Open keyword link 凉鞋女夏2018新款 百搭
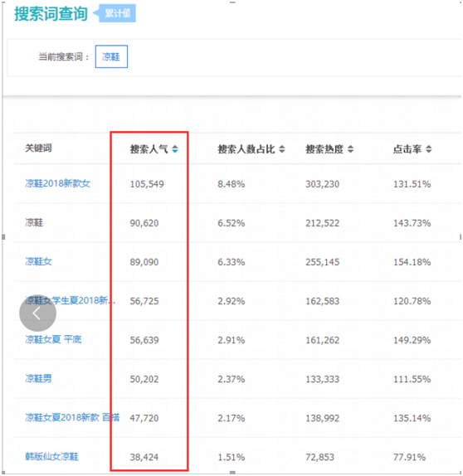Screen dimensions: 463x476 (72, 417)
